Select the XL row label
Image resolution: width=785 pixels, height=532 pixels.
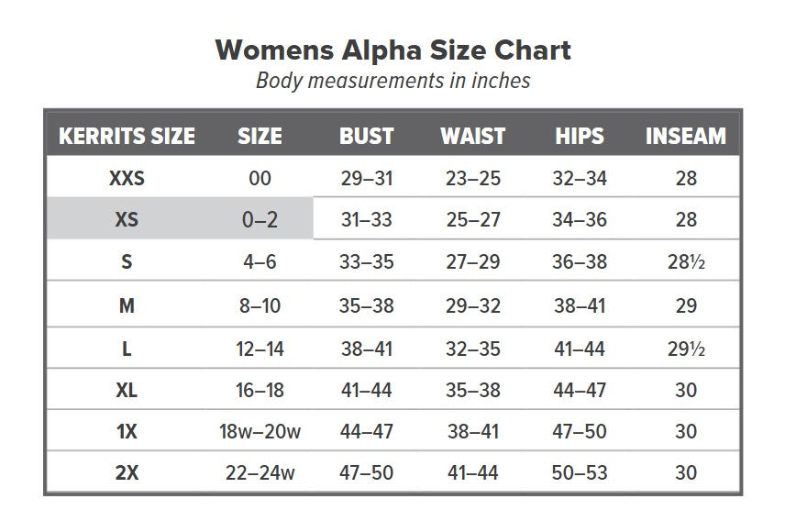point(127,390)
